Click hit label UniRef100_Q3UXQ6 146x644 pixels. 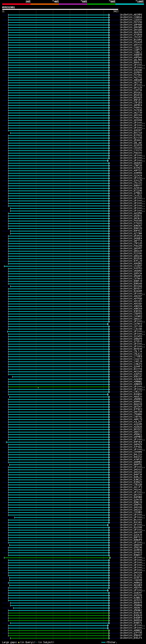tap(131, 70)
